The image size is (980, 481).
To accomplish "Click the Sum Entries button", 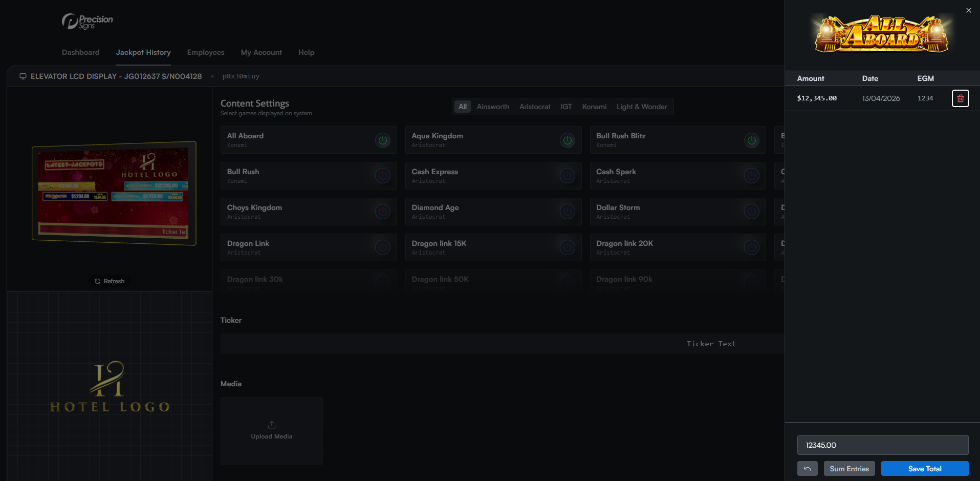I will (849, 469).
